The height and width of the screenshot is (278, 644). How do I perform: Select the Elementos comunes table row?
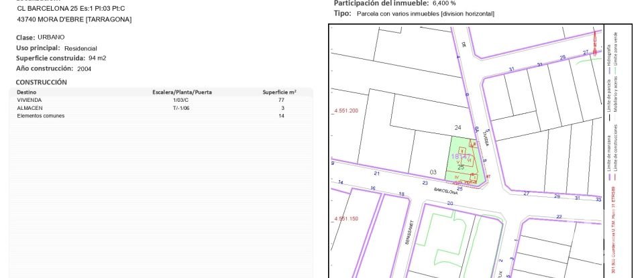click(161, 116)
